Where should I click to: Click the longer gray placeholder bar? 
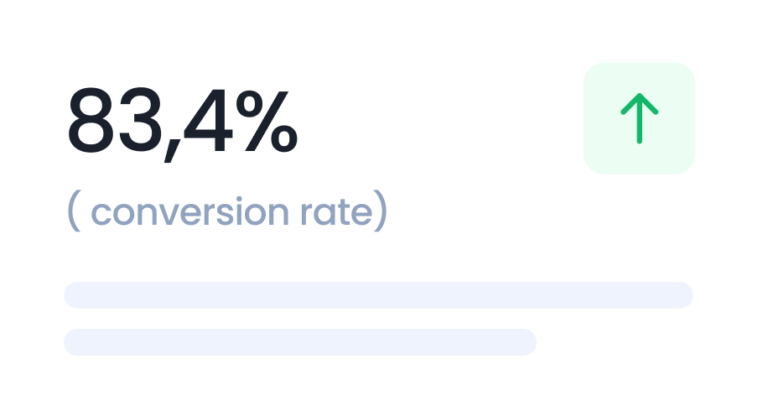pyautogui.click(x=378, y=295)
